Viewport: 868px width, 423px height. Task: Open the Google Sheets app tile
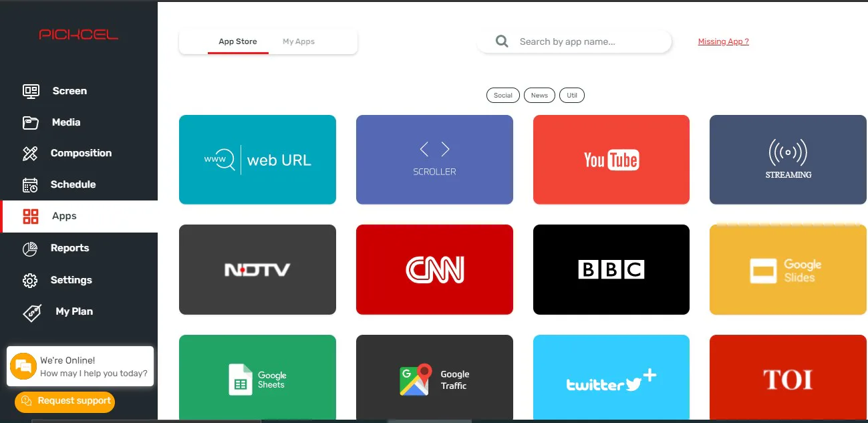coord(257,378)
